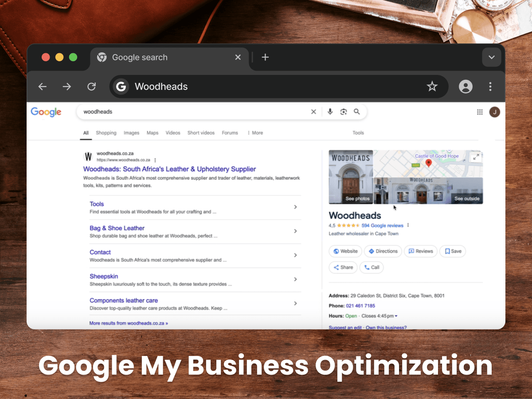This screenshot has height=399, width=532.
Task: Switch to the Images tab
Action: click(131, 133)
